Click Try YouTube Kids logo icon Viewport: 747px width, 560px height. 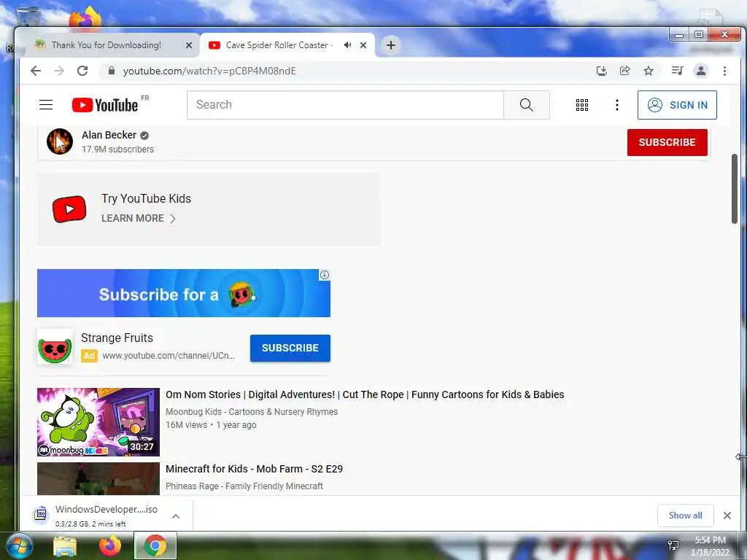point(69,209)
